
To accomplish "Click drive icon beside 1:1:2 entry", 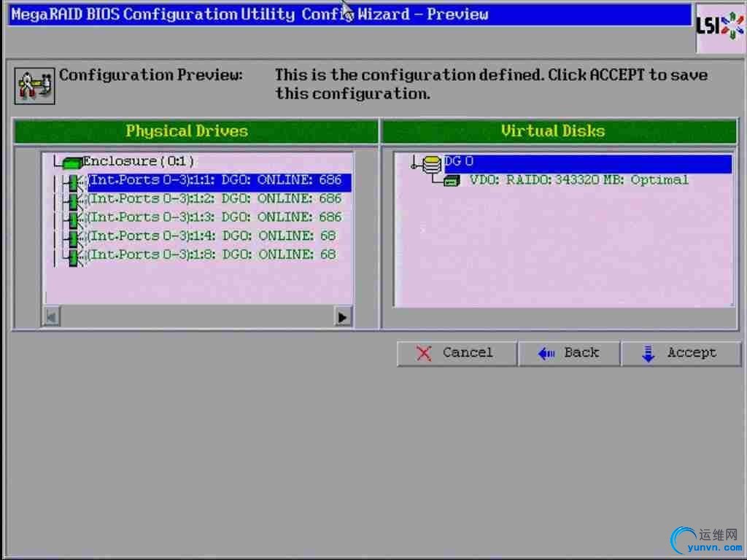I will click(74, 201).
